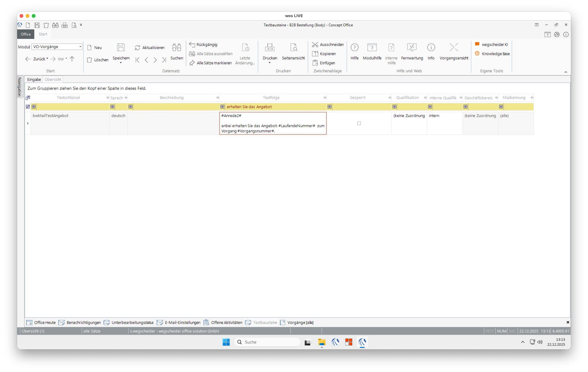Click the Speichern save icon
588x372 pixels.
(x=121, y=47)
